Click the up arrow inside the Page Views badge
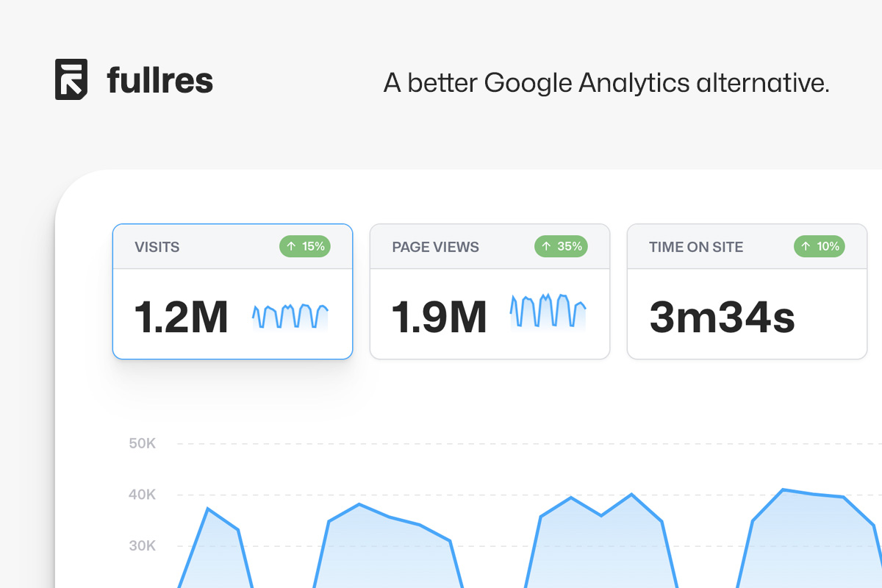Screen dimensions: 882x588 tap(547, 246)
